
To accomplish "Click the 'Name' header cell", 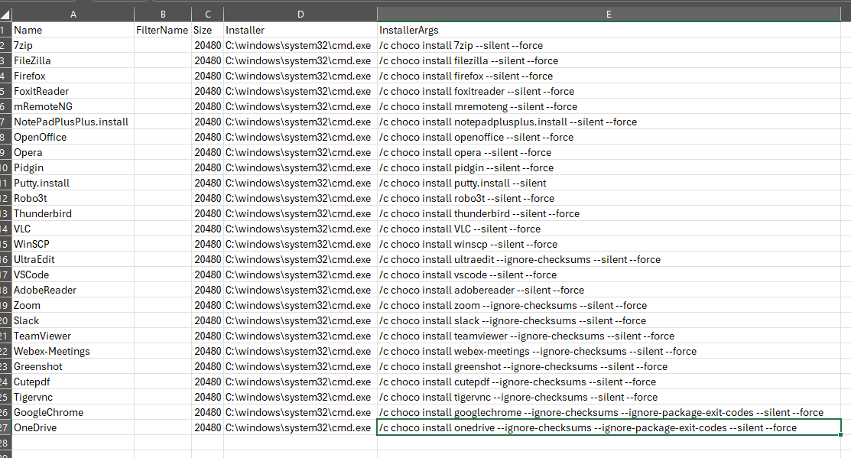I will (73, 30).
